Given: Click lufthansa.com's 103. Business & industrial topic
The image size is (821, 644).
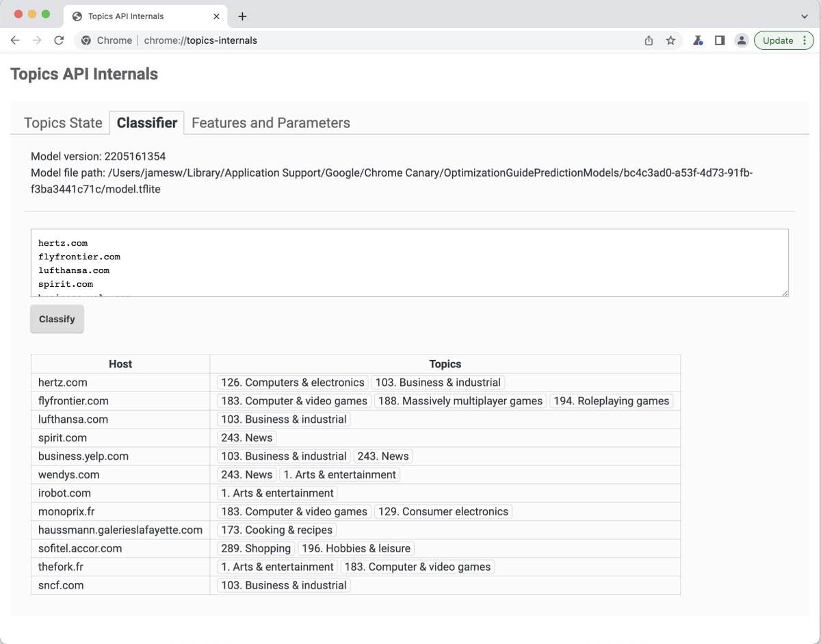Looking at the screenshot, I should coord(284,420).
